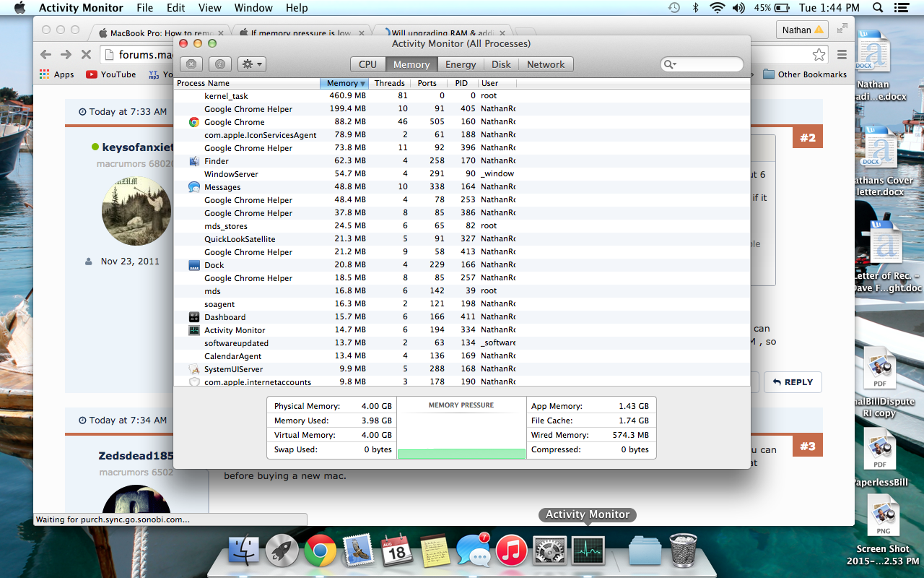Sort by User column header

pyautogui.click(x=497, y=83)
